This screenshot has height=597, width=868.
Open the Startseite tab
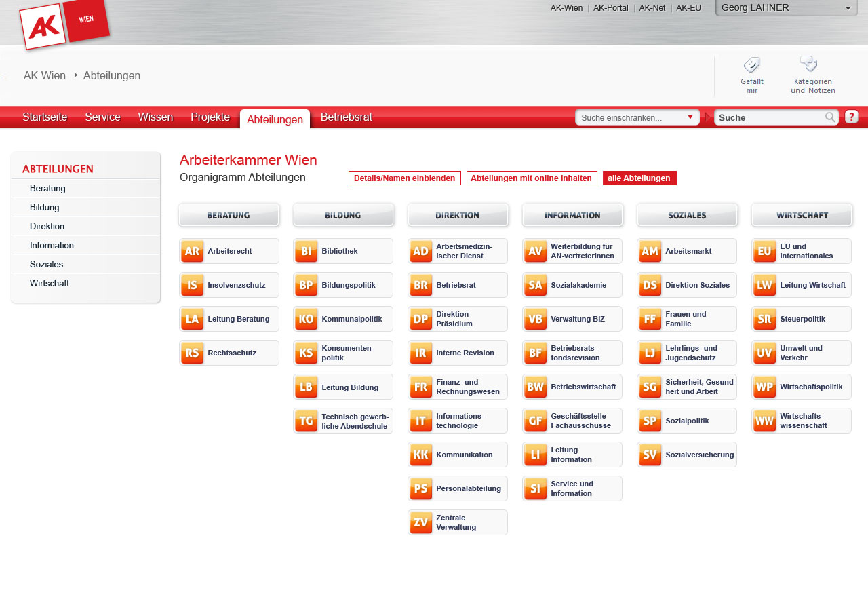(45, 117)
